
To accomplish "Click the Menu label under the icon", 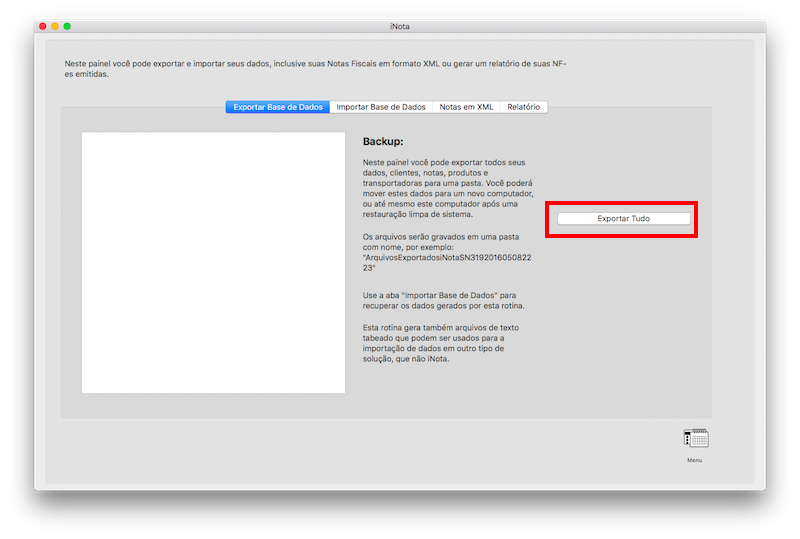I will (x=694, y=460).
